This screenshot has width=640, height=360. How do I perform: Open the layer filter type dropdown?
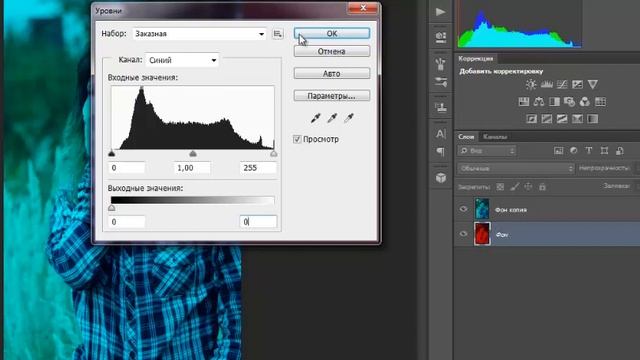tap(487, 151)
